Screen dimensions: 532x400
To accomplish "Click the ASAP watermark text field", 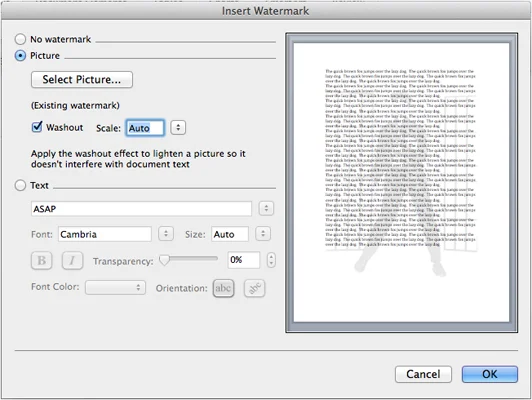I will 141,209.
